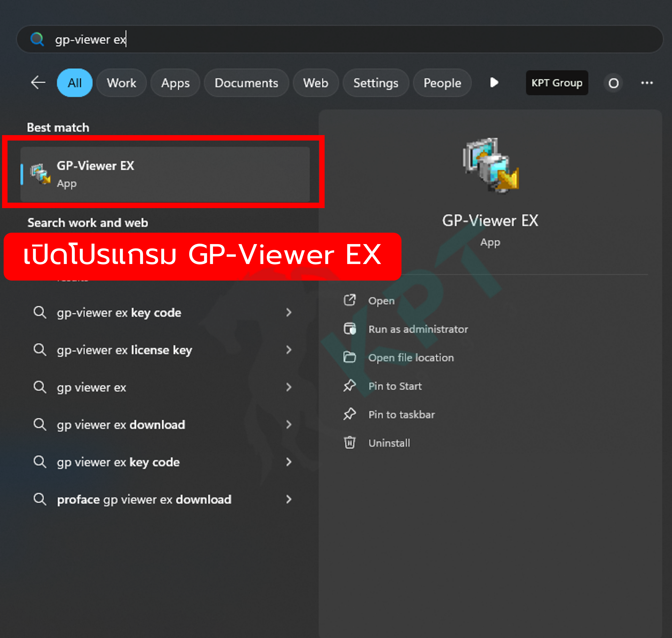Switch to the Apps filter tab
Viewport: 672px width, 638px height.
[x=176, y=83]
